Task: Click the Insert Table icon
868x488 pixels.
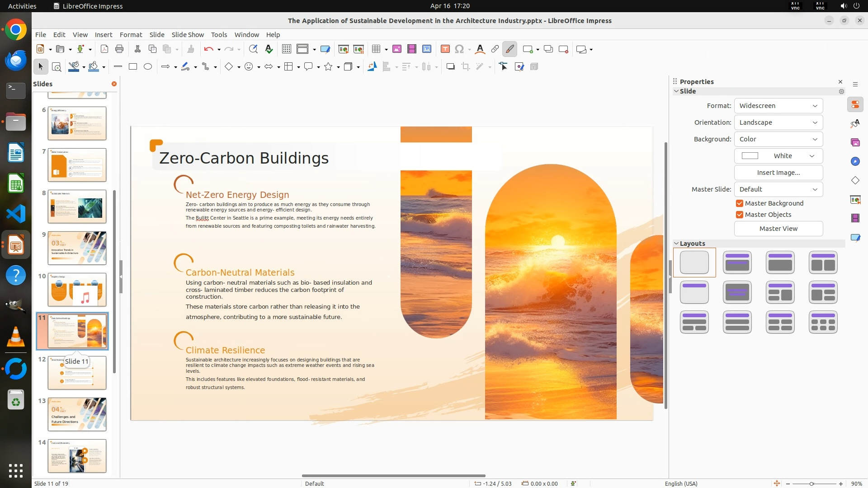Action: (376, 49)
